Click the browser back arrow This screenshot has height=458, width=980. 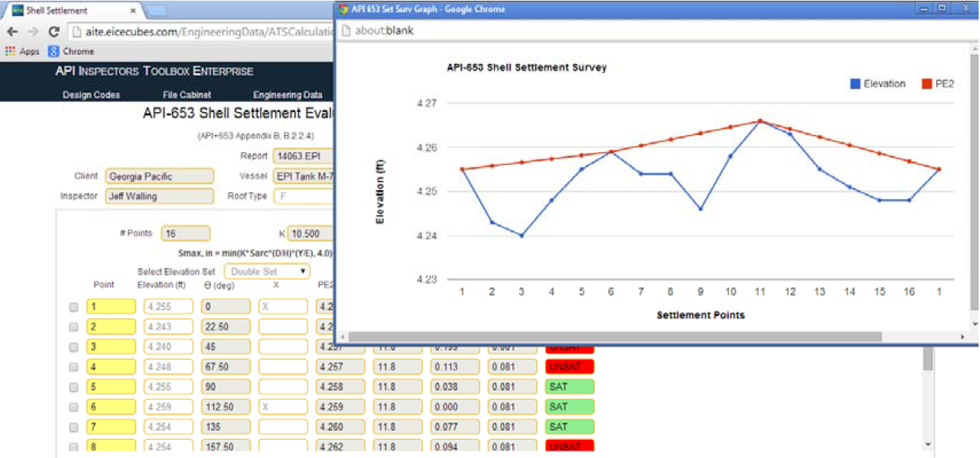[13, 32]
